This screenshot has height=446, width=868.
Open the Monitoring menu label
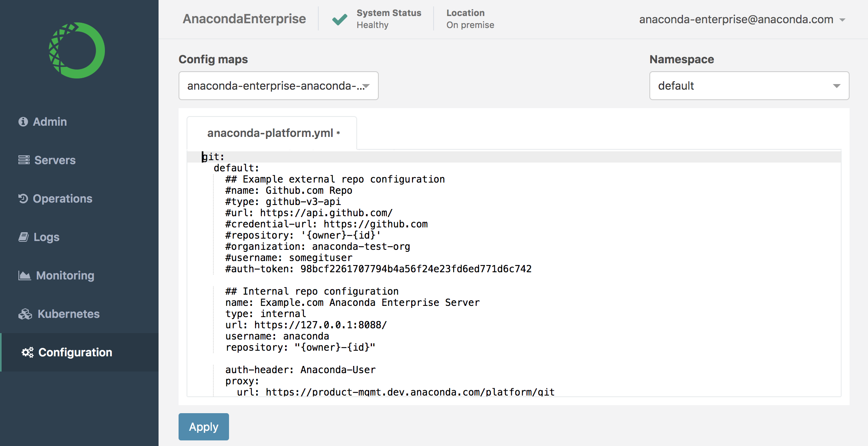[65, 275]
